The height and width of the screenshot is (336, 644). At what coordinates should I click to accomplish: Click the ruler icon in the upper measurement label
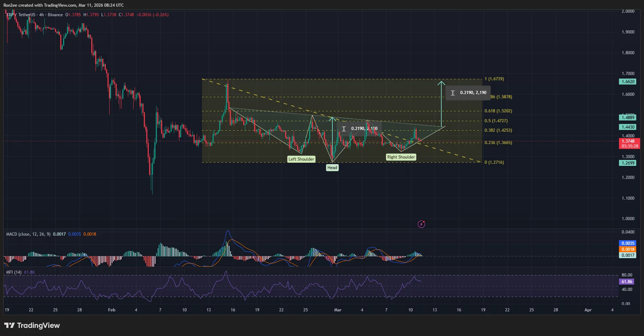[x=453, y=93]
